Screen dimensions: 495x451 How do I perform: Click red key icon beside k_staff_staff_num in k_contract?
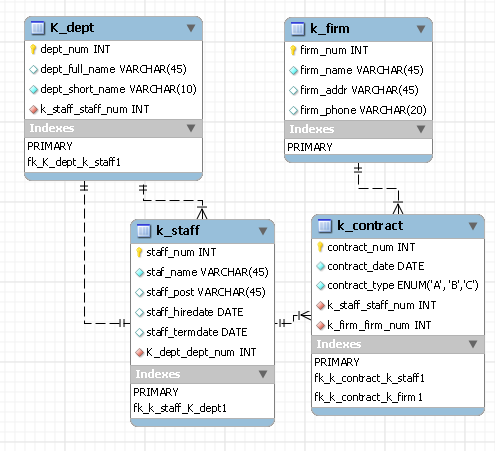[x=320, y=305]
